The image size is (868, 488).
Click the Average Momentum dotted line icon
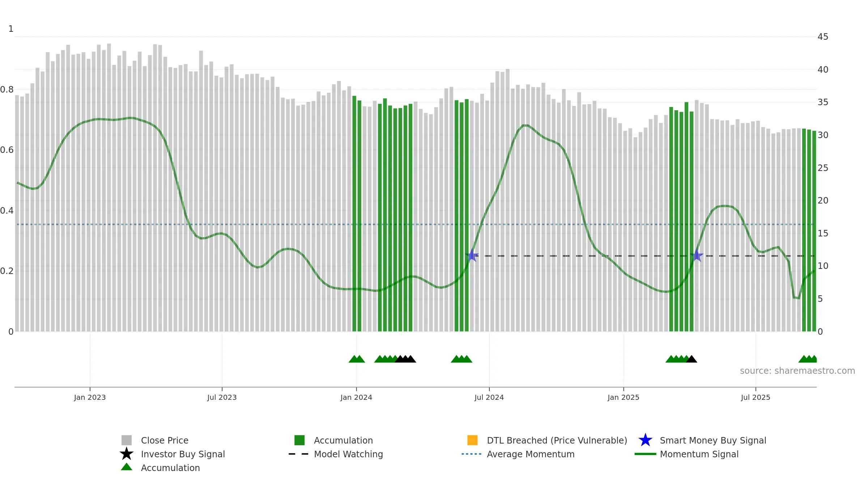tap(472, 454)
